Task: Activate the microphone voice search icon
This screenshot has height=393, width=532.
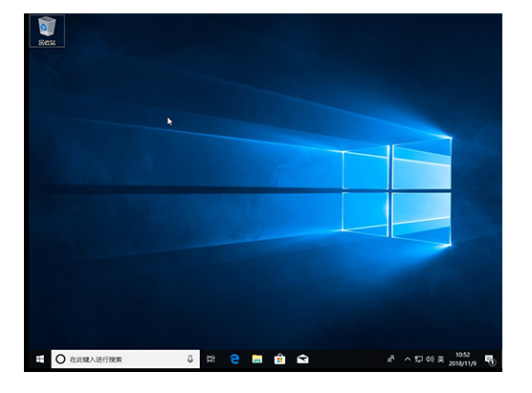Action: pyautogui.click(x=190, y=360)
